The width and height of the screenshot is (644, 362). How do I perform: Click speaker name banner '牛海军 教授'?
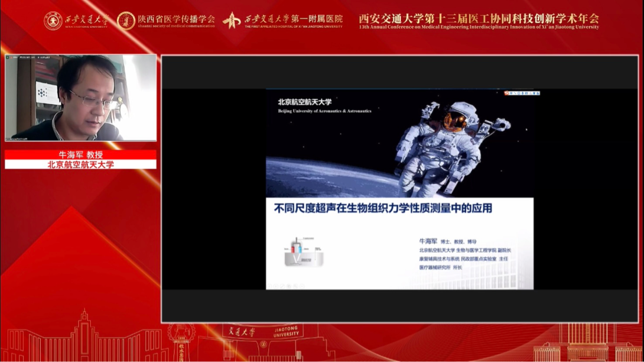[x=80, y=154]
